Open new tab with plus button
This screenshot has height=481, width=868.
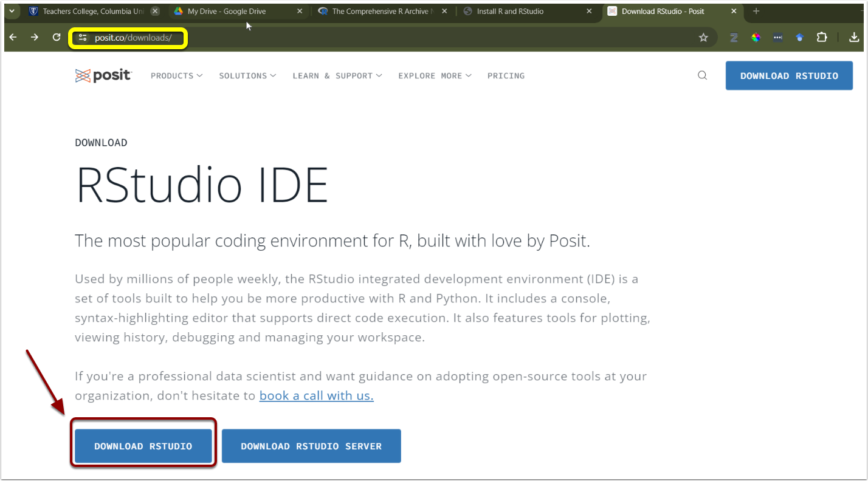coord(756,11)
